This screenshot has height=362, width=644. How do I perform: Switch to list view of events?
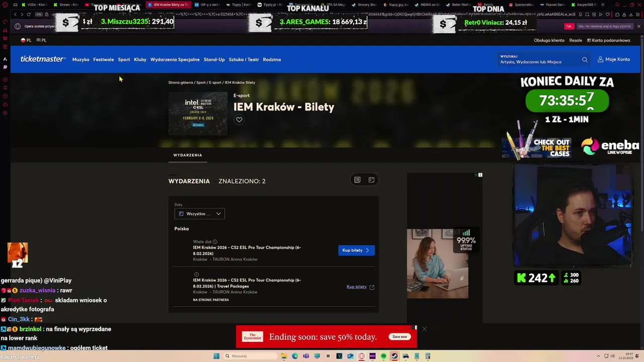(x=357, y=179)
